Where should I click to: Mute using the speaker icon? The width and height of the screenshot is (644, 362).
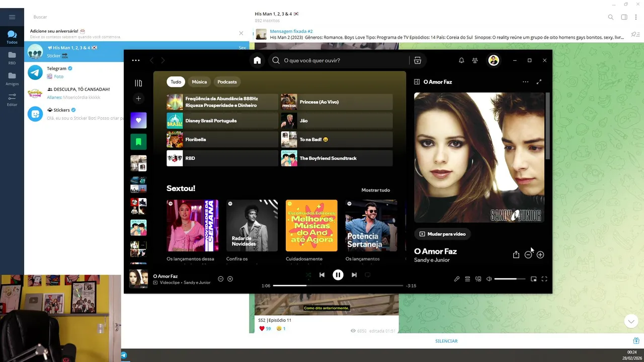(489, 279)
